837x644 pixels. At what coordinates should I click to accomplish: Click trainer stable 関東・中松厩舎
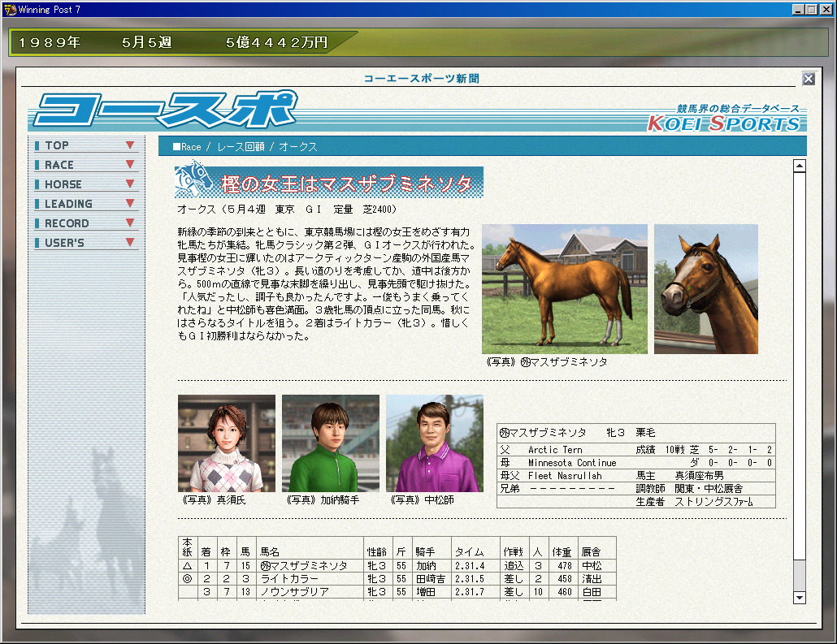pyautogui.click(x=709, y=488)
